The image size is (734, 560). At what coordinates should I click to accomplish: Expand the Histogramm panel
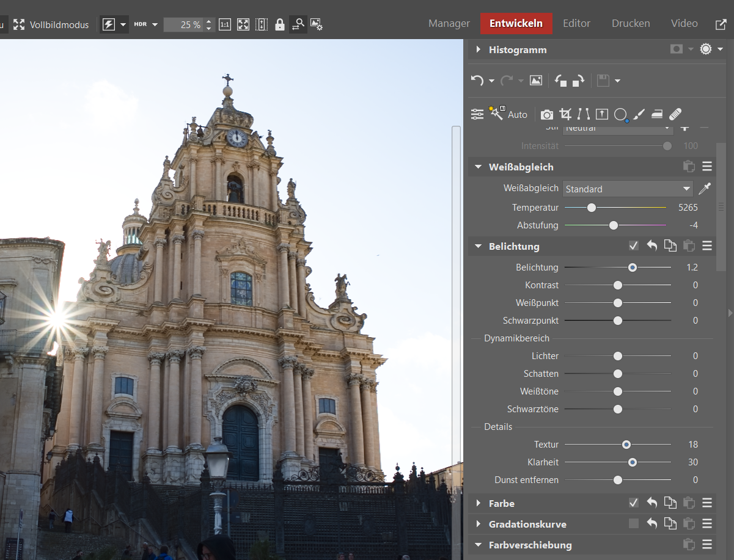(x=478, y=49)
